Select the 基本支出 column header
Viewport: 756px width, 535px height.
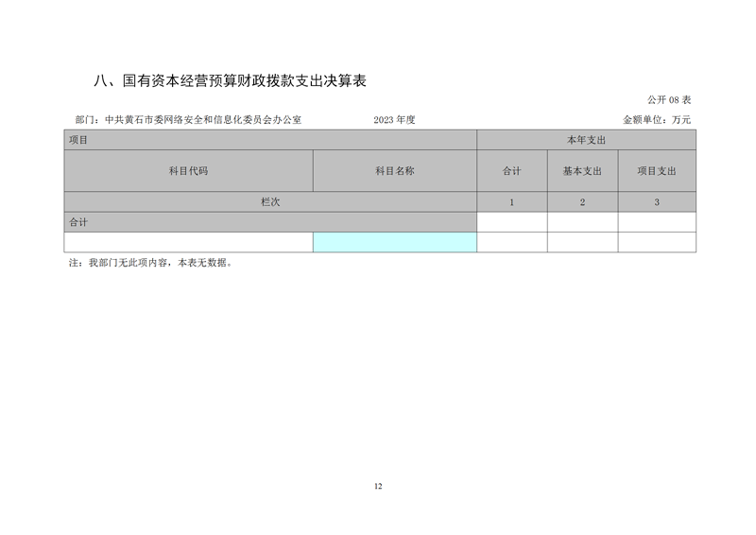pos(582,171)
